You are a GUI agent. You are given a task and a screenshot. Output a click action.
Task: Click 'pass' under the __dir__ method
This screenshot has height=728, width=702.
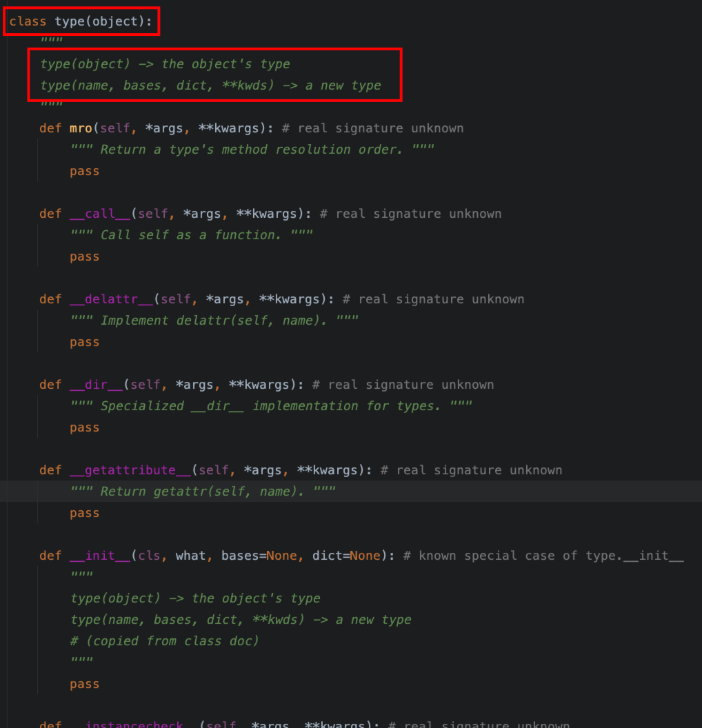click(85, 427)
